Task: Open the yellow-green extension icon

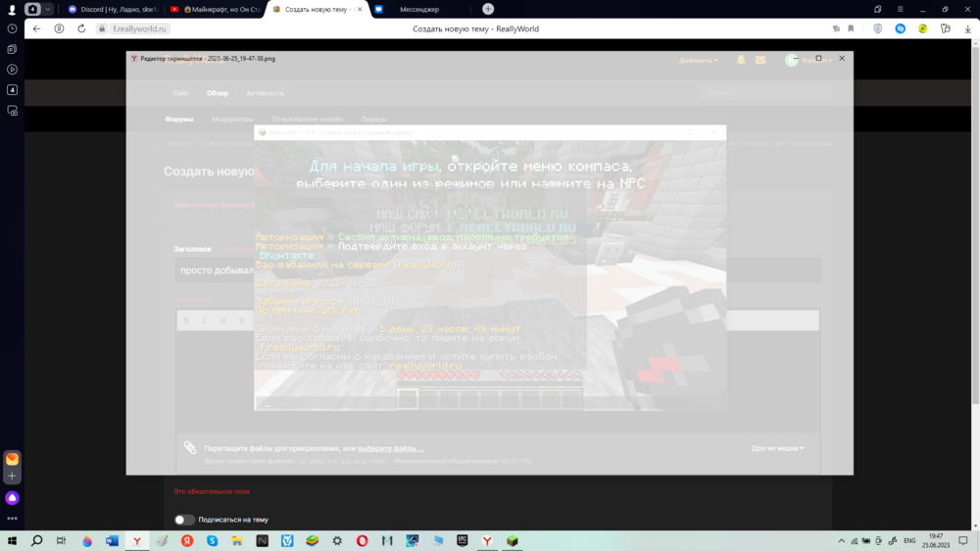Action: 922,28
